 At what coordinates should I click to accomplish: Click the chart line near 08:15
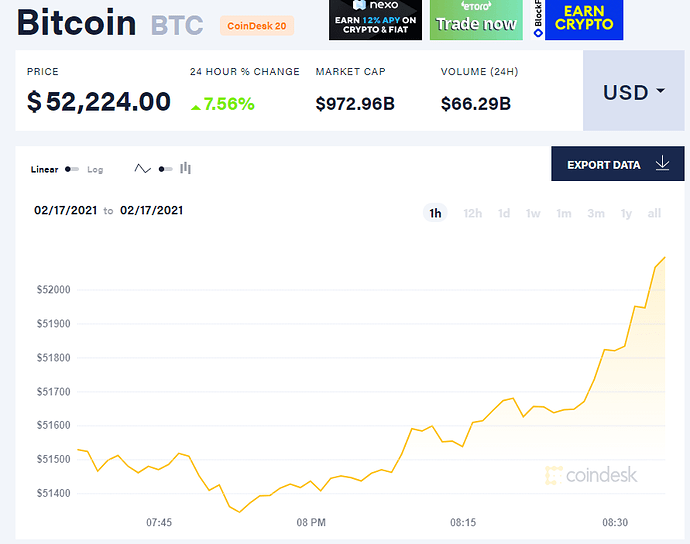pyautogui.click(x=463, y=446)
